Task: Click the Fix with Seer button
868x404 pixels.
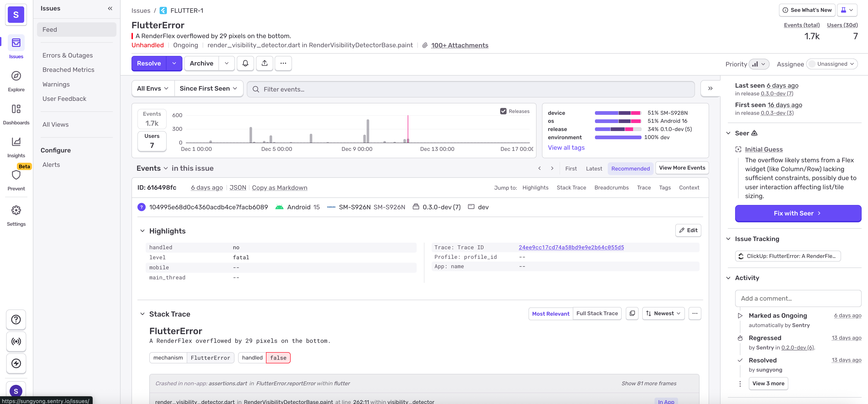Action: [x=798, y=213]
